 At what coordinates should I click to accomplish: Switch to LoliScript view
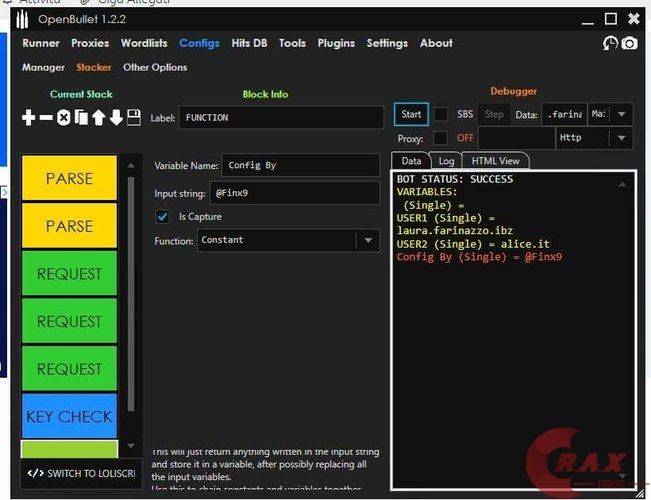click(x=81, y=473)
